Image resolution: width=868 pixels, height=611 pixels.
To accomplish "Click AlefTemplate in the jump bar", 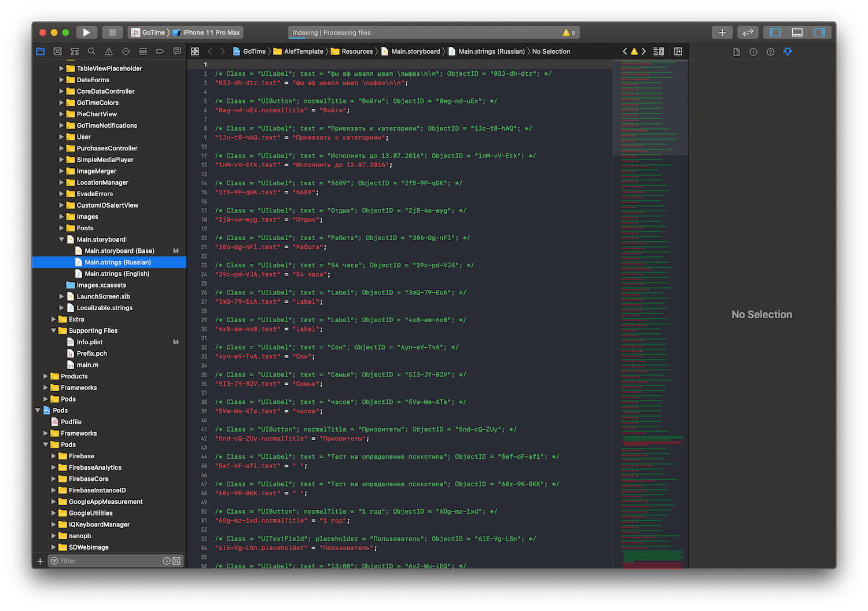I will [299, 51].
